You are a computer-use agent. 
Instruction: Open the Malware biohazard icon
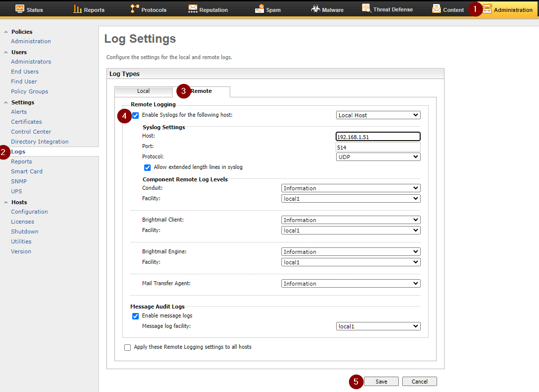(x=315, y=9)
